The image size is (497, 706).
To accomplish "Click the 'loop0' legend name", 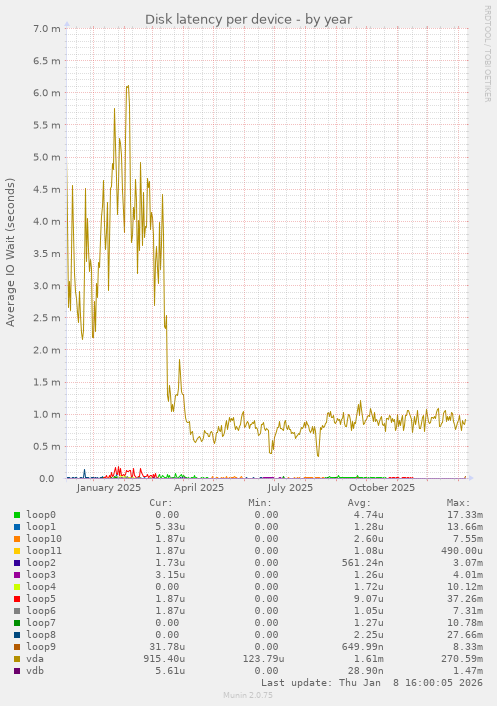I will (x=41, y=515).
